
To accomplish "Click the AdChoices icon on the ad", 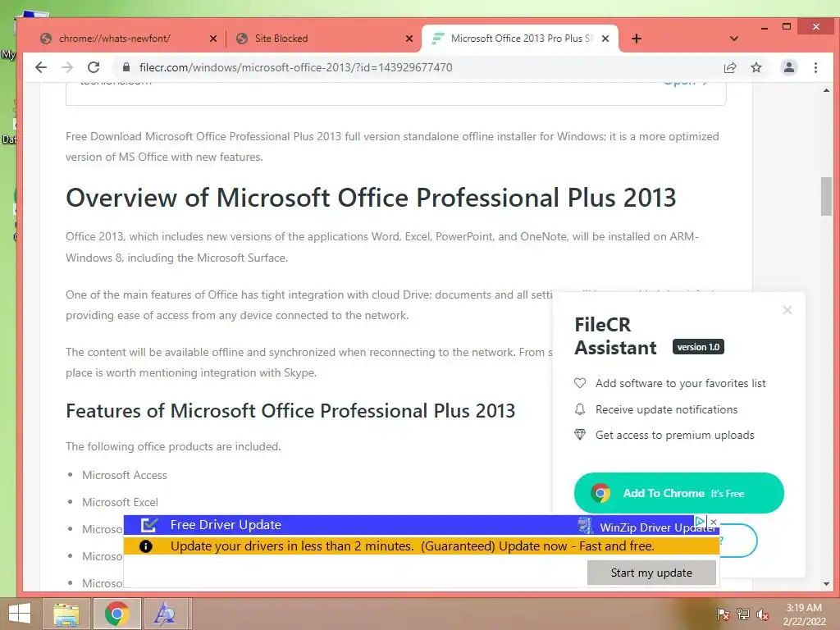I will (700, 521).
